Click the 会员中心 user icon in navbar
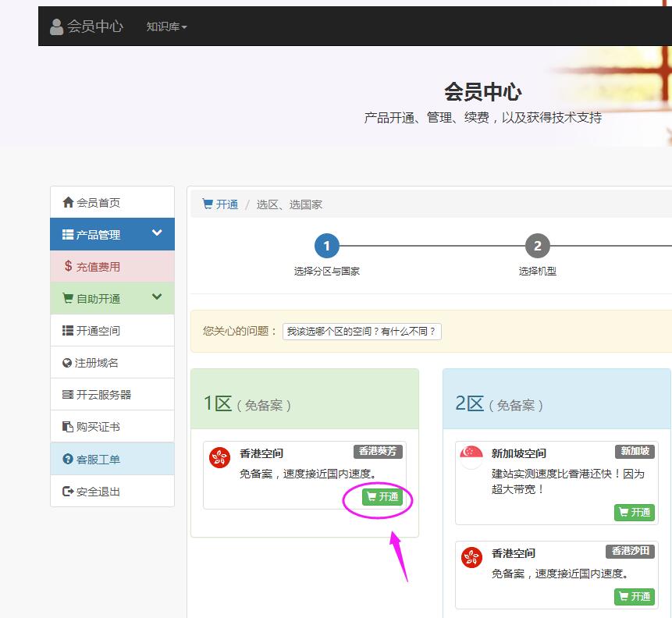 [x=56, y=27]
